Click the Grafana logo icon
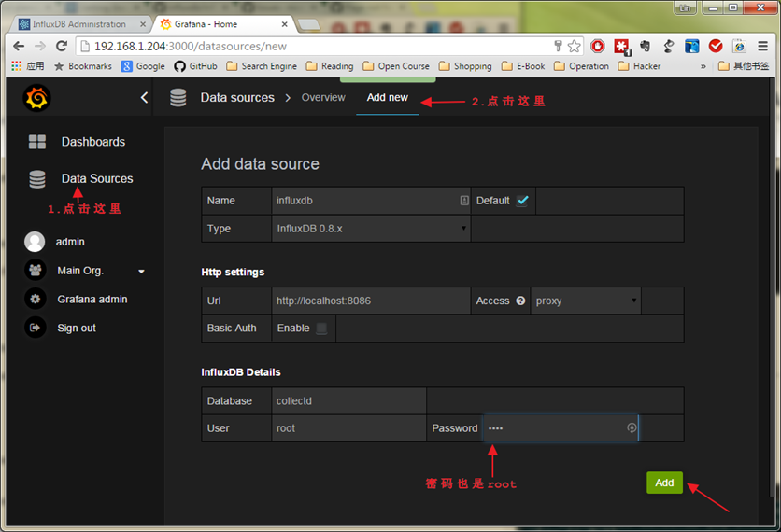The width and height of the screenshot is (781, 532). [x=36, y=97]
